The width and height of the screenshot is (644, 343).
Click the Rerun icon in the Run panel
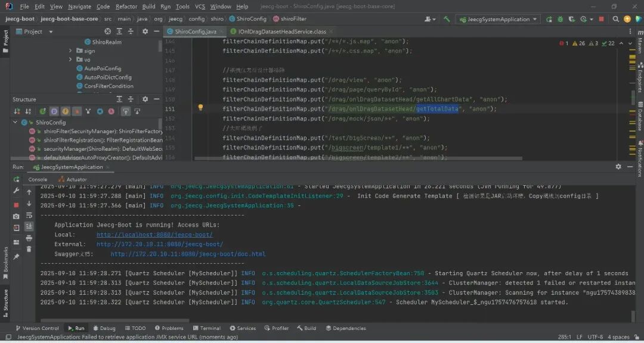(17, 179)
